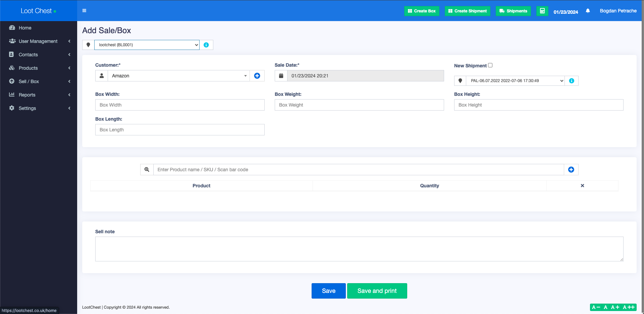Click the Products chevron arrow

point(69,68)
